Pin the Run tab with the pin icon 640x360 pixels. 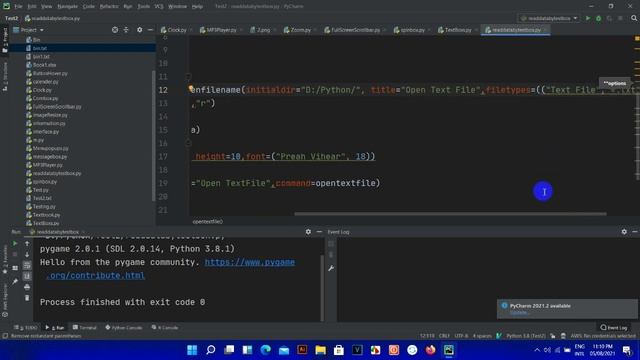click(15, 282)
